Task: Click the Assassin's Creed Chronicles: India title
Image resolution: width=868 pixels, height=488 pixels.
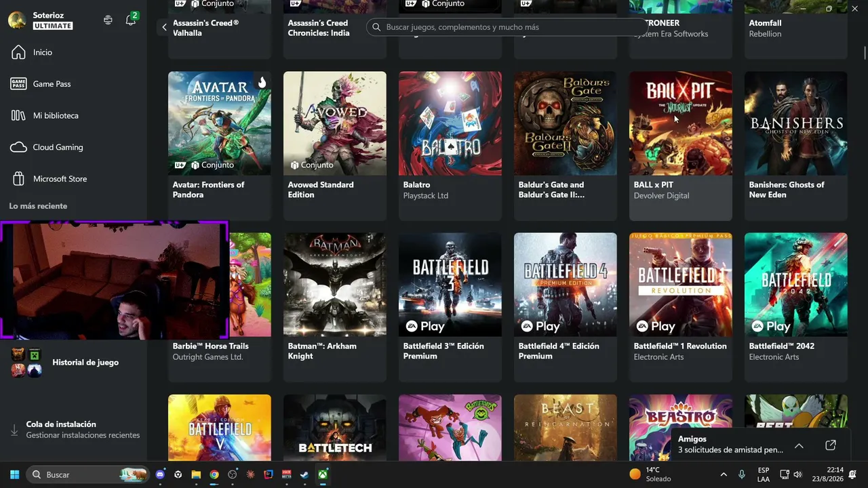Action: pos(319,28)
